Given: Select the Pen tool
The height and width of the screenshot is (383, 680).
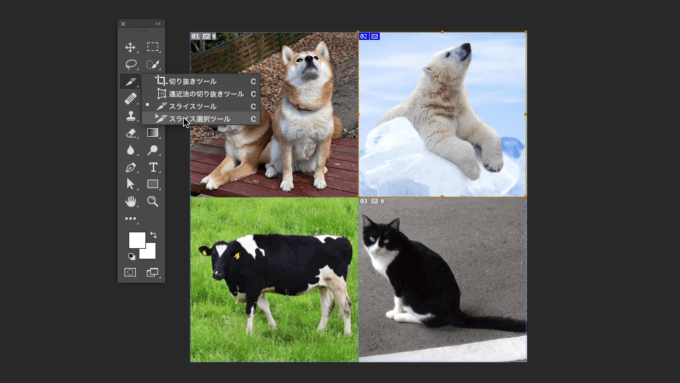Looking at the screenshot, I should (131, 167).
